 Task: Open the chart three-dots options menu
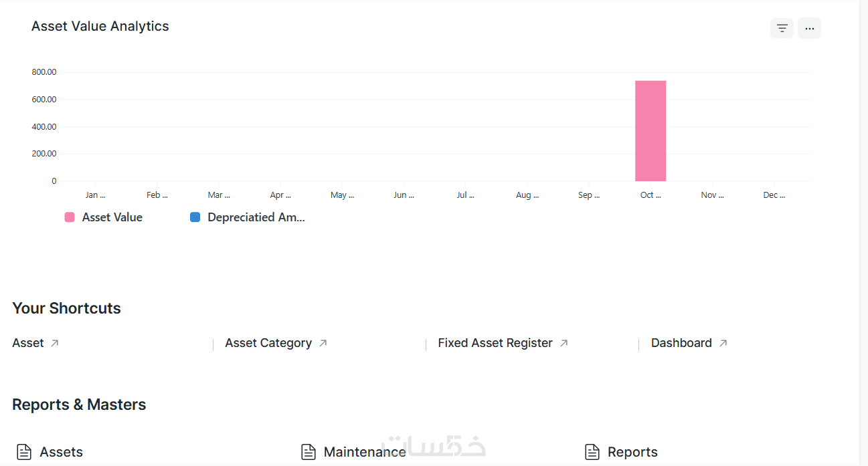pos(809,28)
